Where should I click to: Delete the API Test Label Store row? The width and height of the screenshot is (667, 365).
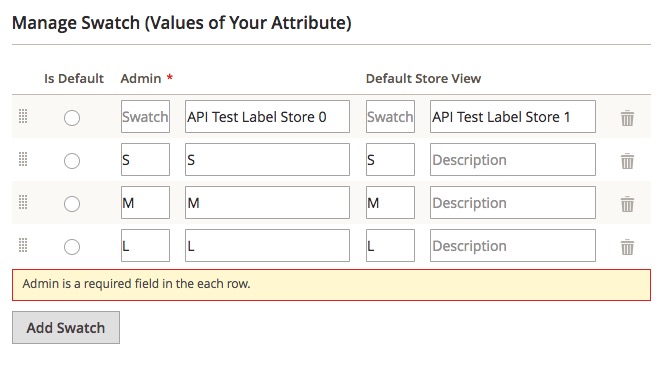click(627, 118)
